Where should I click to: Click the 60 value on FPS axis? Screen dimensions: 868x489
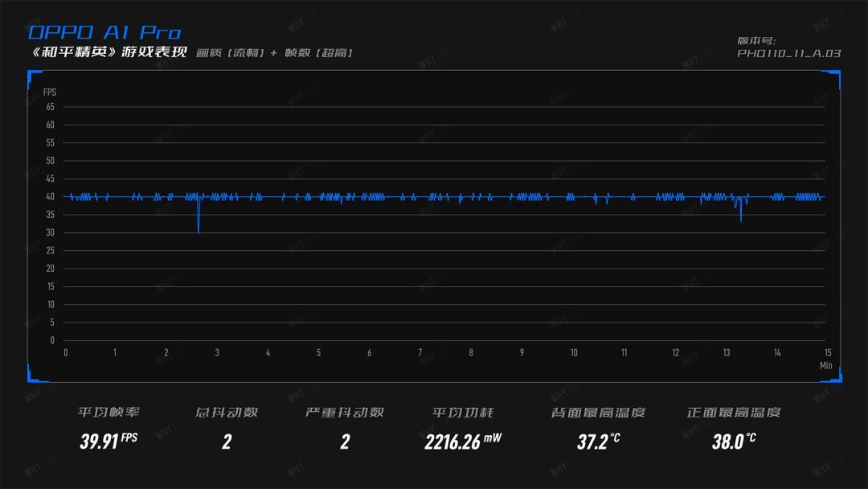click(50, 125)
